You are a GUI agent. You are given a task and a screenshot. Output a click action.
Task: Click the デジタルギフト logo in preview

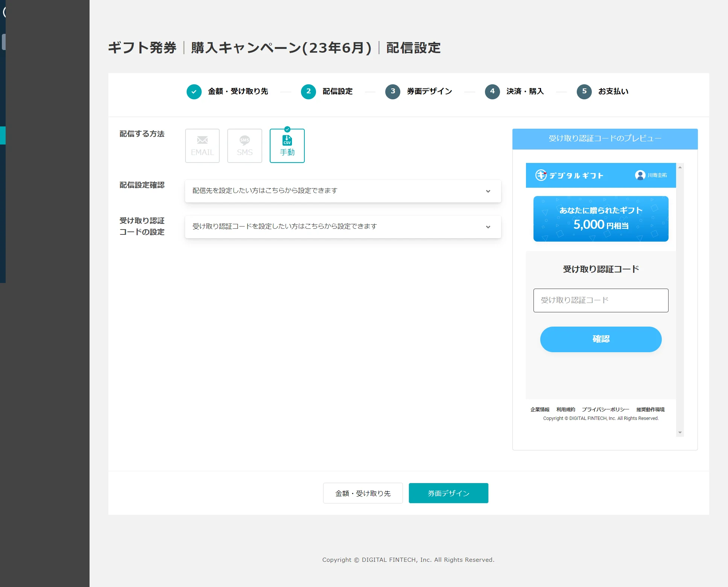(569, 175)
